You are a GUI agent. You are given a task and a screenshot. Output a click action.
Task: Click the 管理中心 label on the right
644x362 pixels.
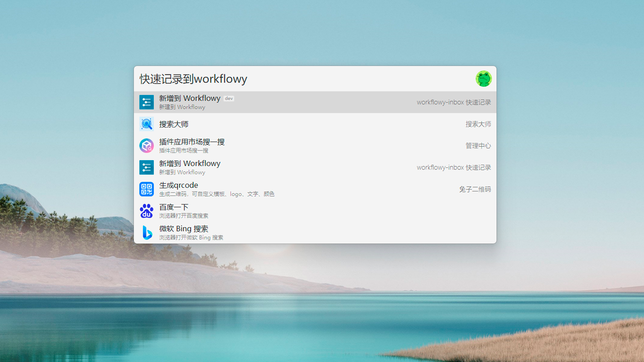478,146
